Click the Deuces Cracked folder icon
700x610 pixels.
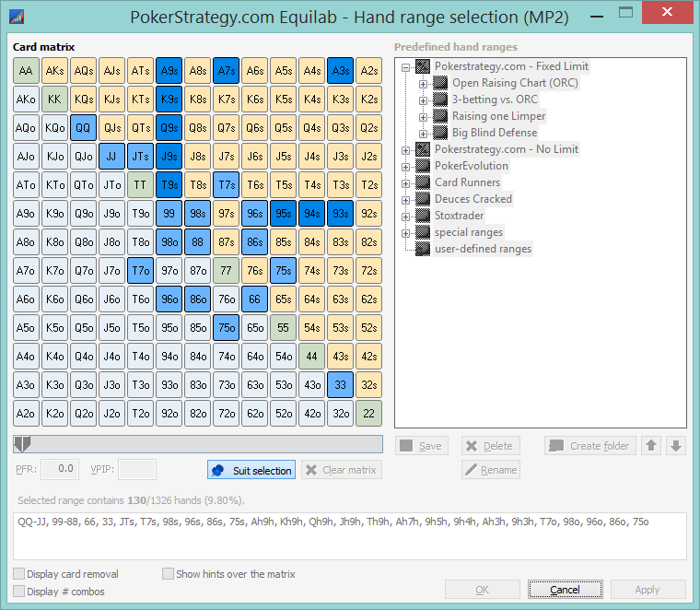pos(423,199)
